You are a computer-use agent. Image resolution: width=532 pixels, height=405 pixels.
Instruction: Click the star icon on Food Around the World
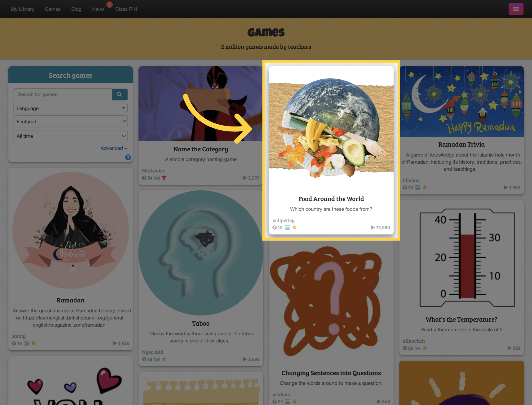[x=294, y=227]
